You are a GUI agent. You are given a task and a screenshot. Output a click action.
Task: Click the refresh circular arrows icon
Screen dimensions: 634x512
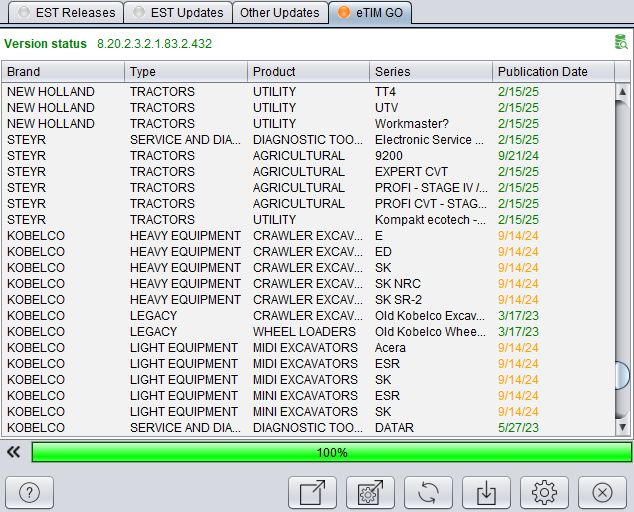tap(428, 492)
